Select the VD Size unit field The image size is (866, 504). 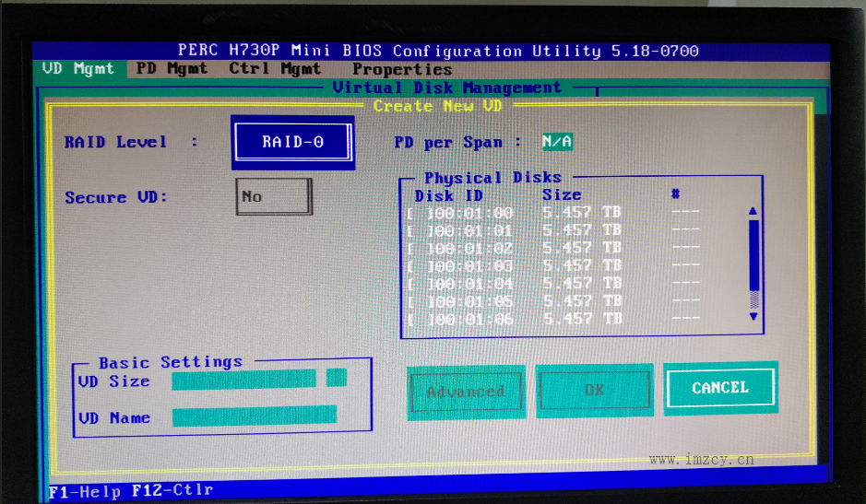pos(337,378)
